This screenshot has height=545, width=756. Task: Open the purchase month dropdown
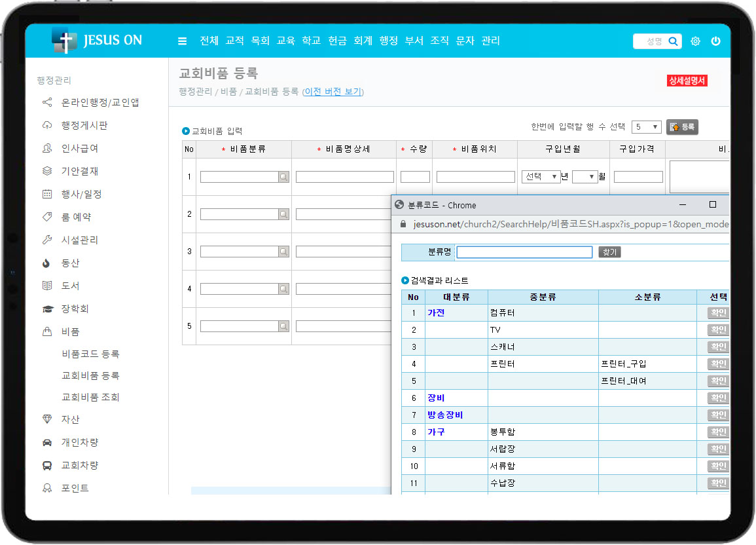[x=585, y=177]
